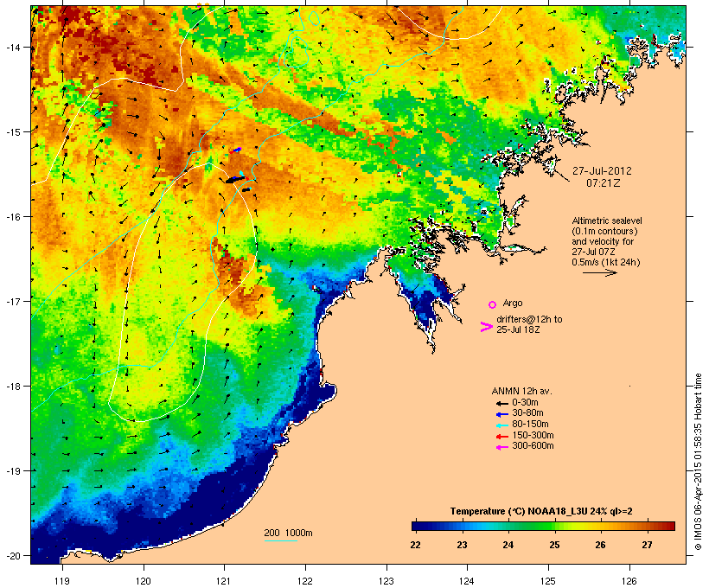
Task: Click the large black mooring arrow near 121E -15.5
Action: pyautogui.click(x=235, y=180)
